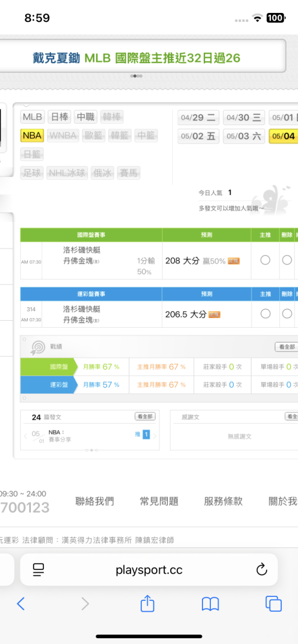Switch to the 日棒 league tab
Screen dimensions: 298x644
(x=60, y=117)
